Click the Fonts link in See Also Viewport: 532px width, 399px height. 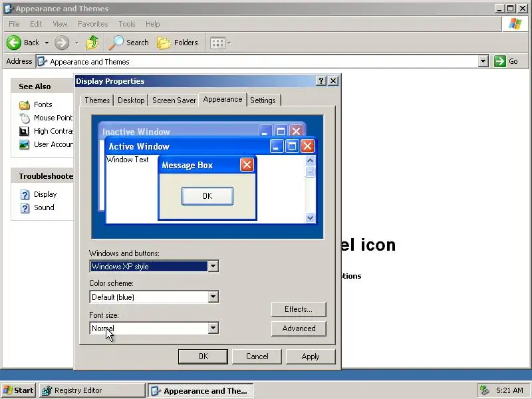43,104
